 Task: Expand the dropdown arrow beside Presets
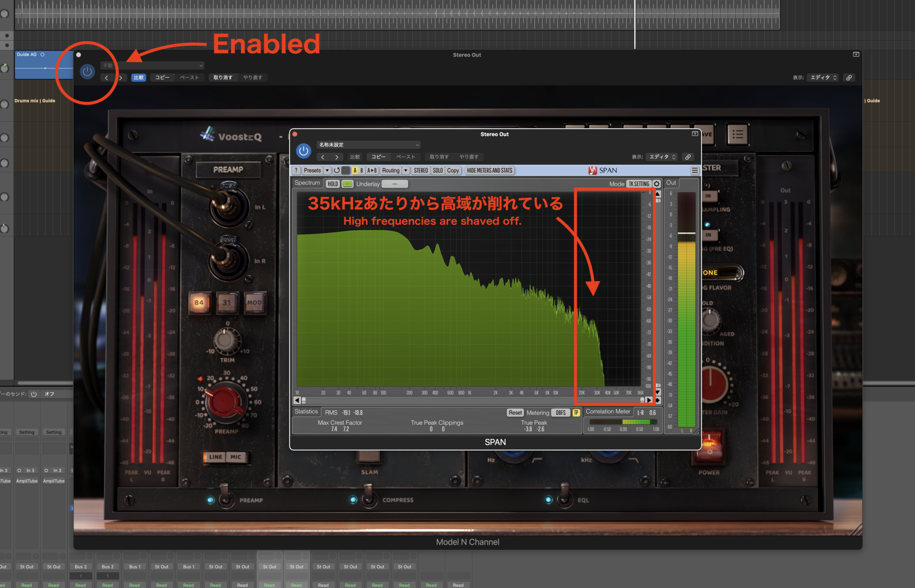coord(327,171)
